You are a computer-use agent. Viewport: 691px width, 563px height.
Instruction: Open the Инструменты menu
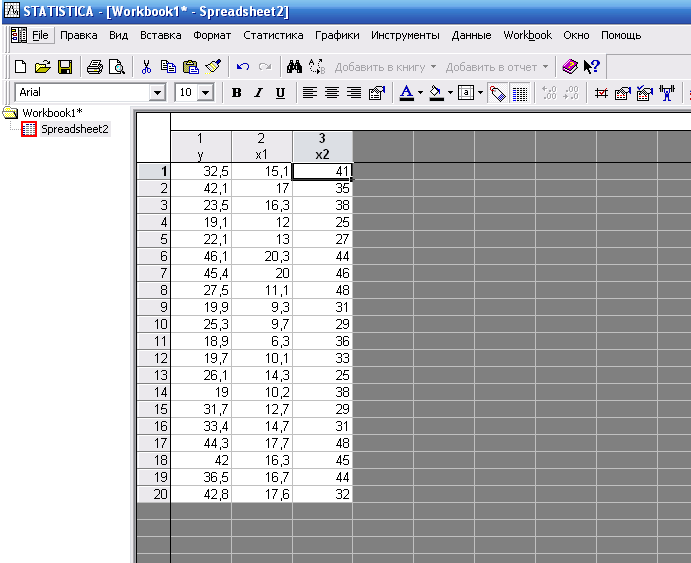point(405,35)
